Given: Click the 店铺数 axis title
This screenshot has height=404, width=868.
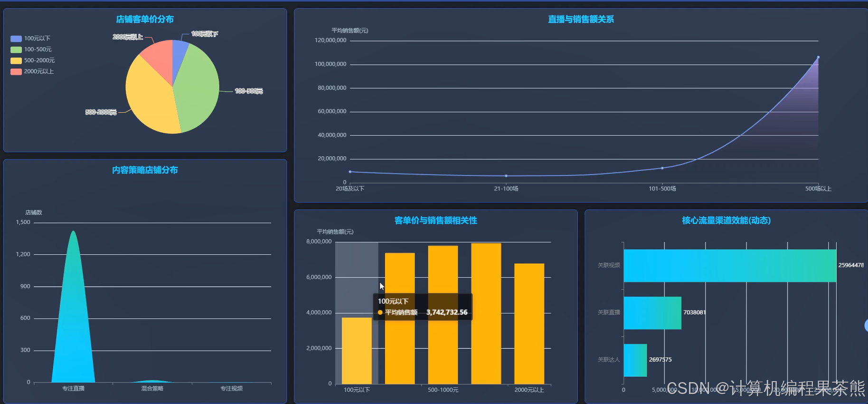Looking at the screenshot, I should (34, 212).
